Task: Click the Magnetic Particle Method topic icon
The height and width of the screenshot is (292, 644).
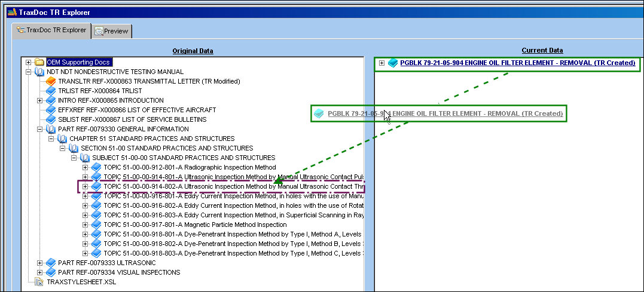Action: (96, 225)
